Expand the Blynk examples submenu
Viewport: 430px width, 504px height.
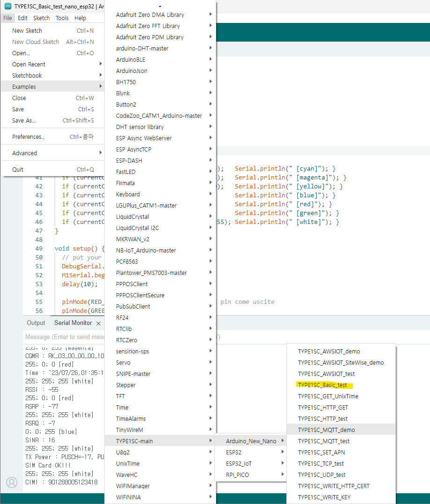point(160,93)
